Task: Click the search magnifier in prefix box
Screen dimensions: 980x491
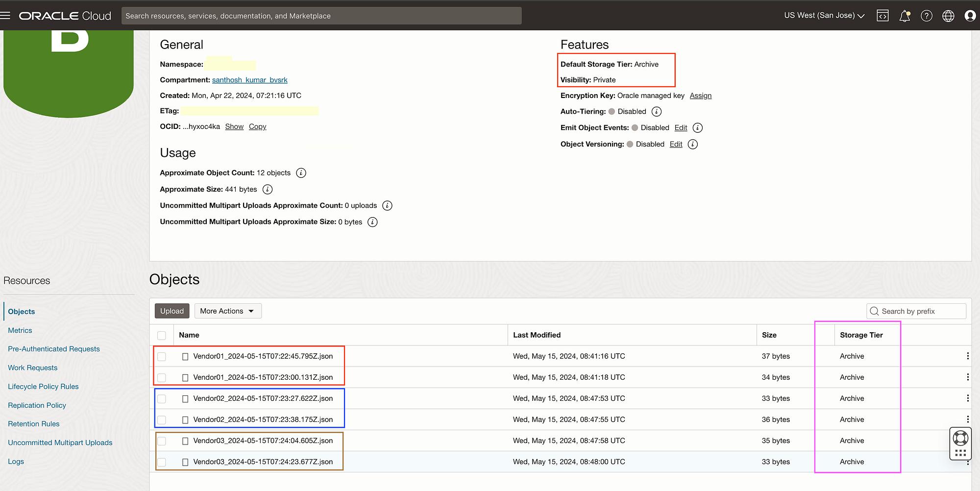Action: [x=874, y=311]
